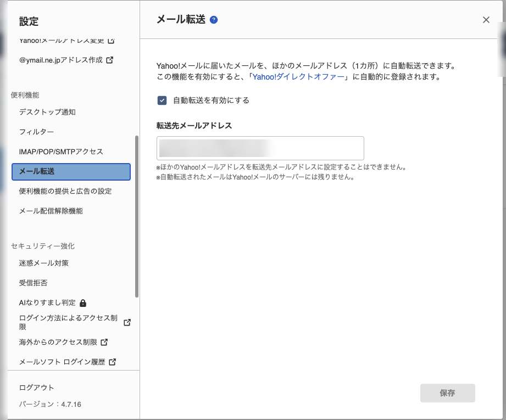Open the Yahoo!ダイレクトオファー link

(x=298, y=77)
